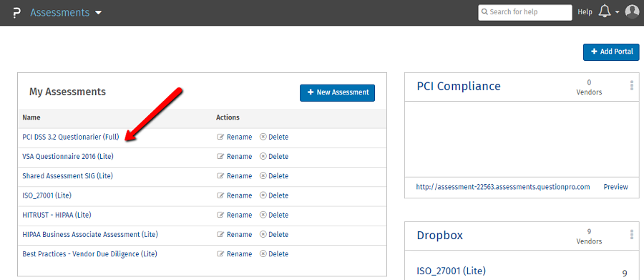Open Best Practices - Vendor Due Diligence assessment

click(x=89, y=254)
